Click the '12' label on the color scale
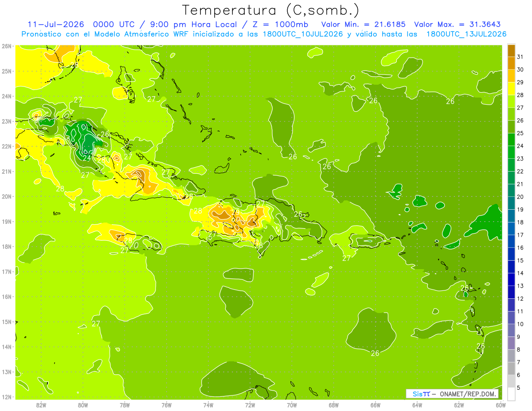This screenshot has width=532, height=411. [x=520, y=298]
